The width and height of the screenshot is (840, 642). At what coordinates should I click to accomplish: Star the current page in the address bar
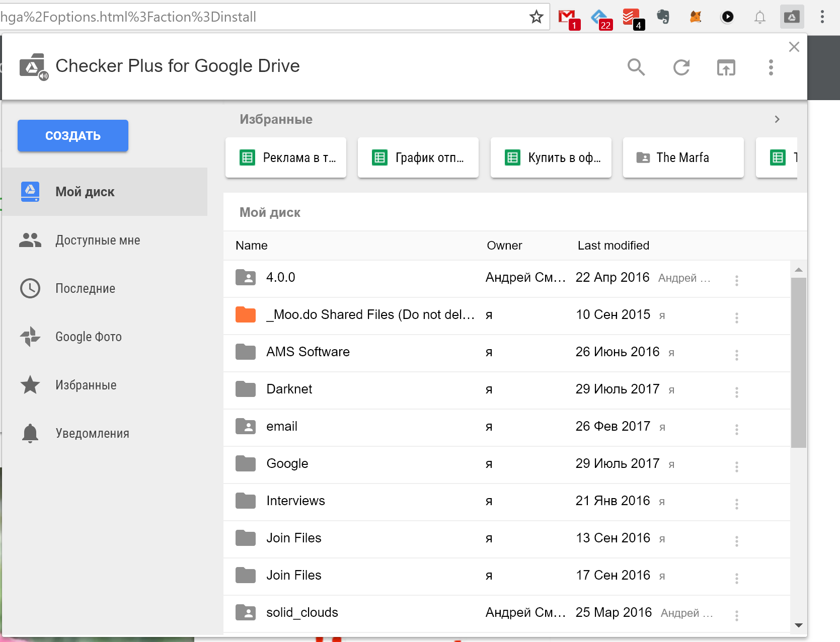coord(536,17)
